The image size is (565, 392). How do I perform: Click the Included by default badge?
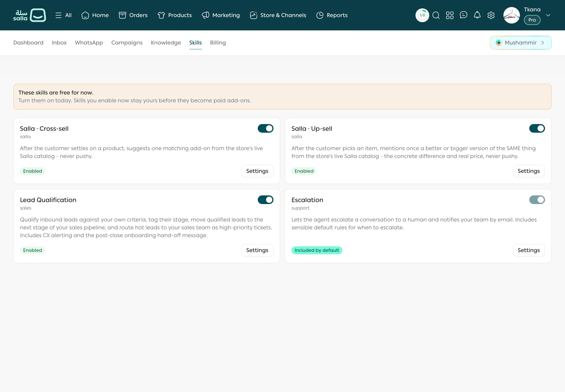(x=317, y=250)
